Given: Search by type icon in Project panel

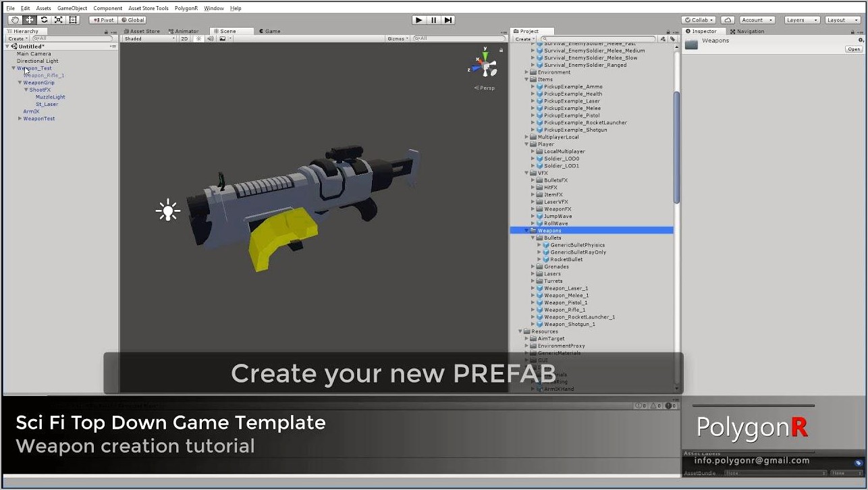Looking at the screenshot, I should (x=663, y=38).
